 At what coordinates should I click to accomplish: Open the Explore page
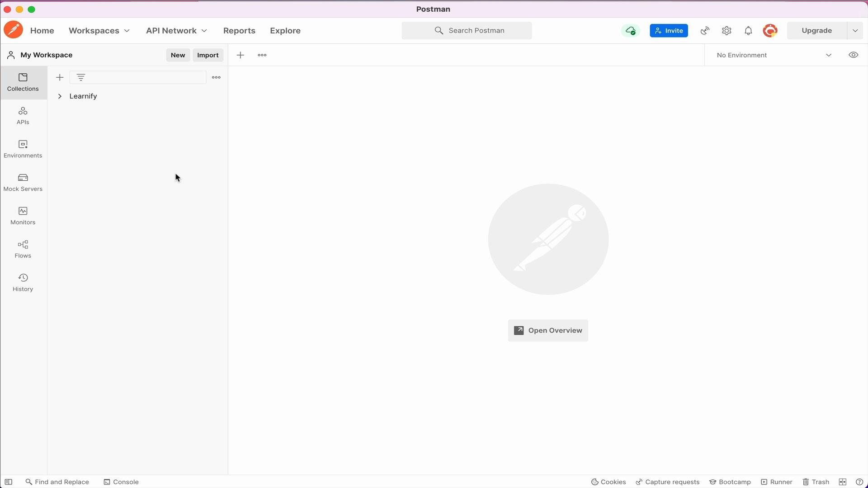(x=285, y=31)
